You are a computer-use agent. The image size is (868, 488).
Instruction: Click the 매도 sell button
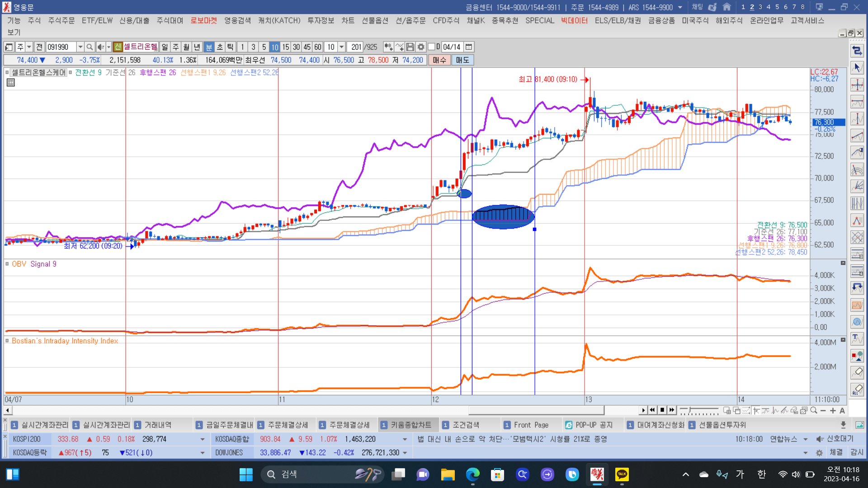tap(462, 60)
